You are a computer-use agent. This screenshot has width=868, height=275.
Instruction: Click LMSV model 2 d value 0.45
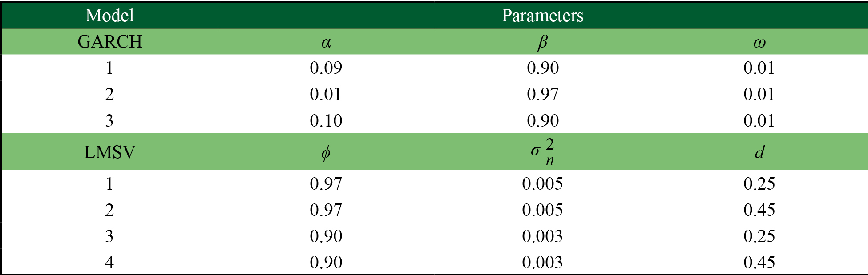[759, 210]
